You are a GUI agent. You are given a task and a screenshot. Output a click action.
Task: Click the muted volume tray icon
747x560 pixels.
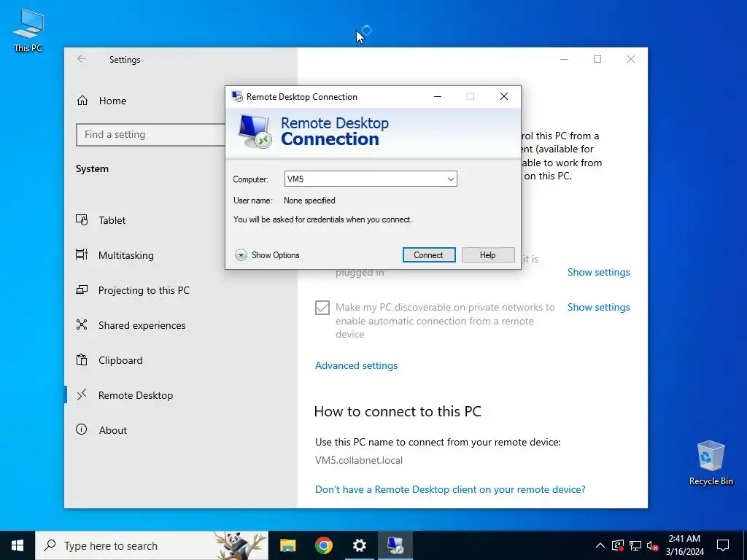tap(653, 545)
